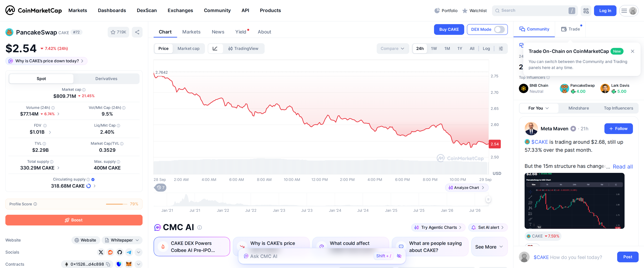Switch to the Yield tab
The width and height of the screenshot is (644, 268).
[x=241, y=32]
